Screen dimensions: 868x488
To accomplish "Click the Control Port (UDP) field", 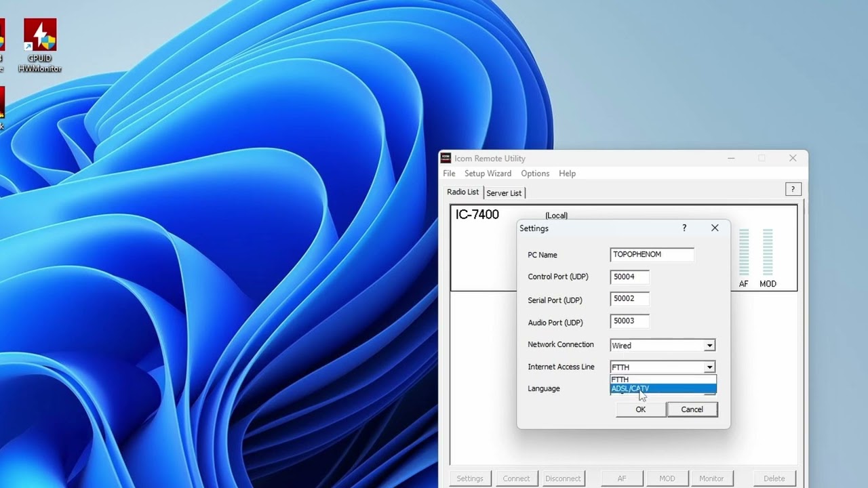I will 629,277.
